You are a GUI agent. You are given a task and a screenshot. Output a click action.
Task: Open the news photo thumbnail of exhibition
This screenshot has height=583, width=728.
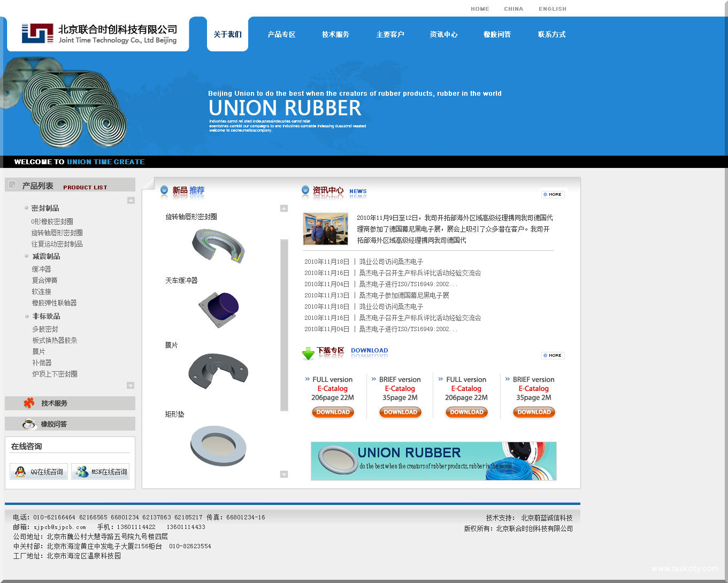(325, 228)
